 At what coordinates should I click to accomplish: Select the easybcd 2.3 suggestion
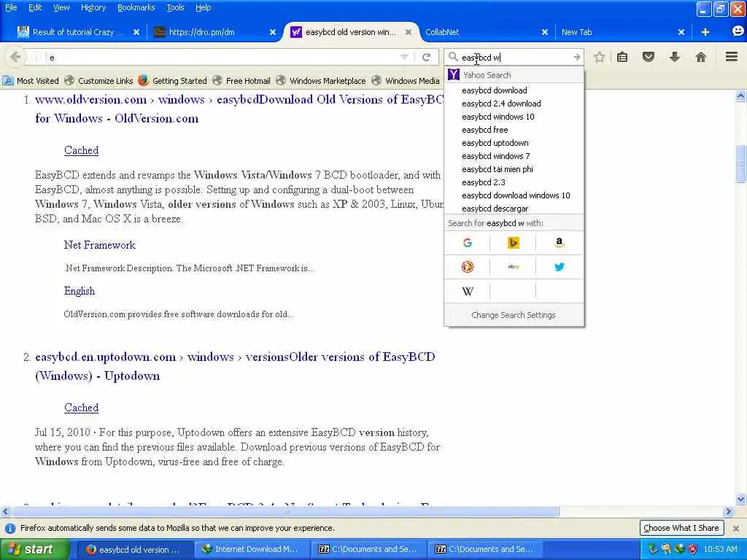514,182
